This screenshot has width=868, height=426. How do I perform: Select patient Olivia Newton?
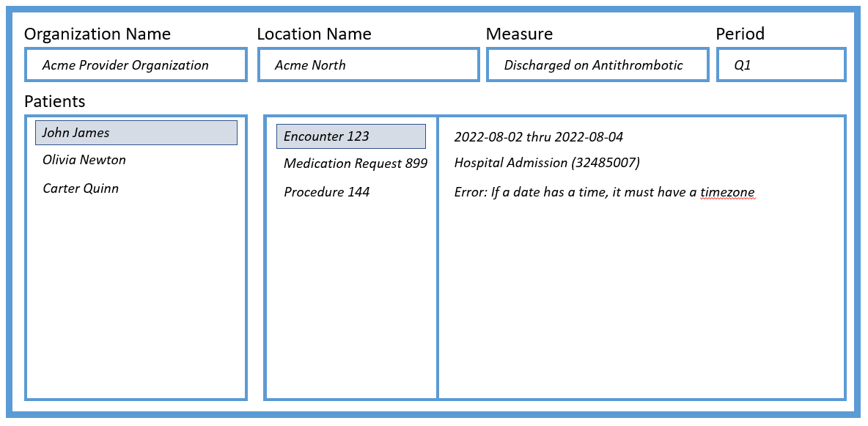(x=84, y=160)
